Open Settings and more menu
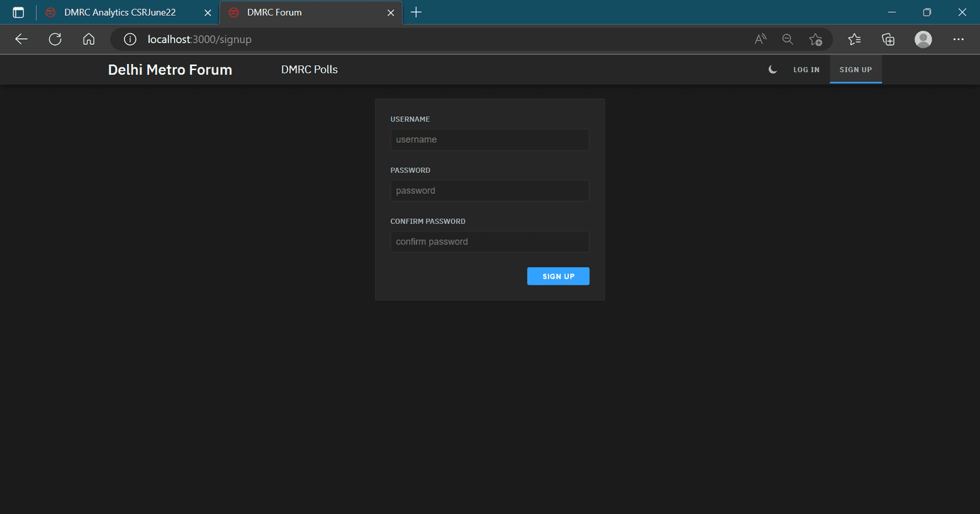 click(x=958, y=39)
